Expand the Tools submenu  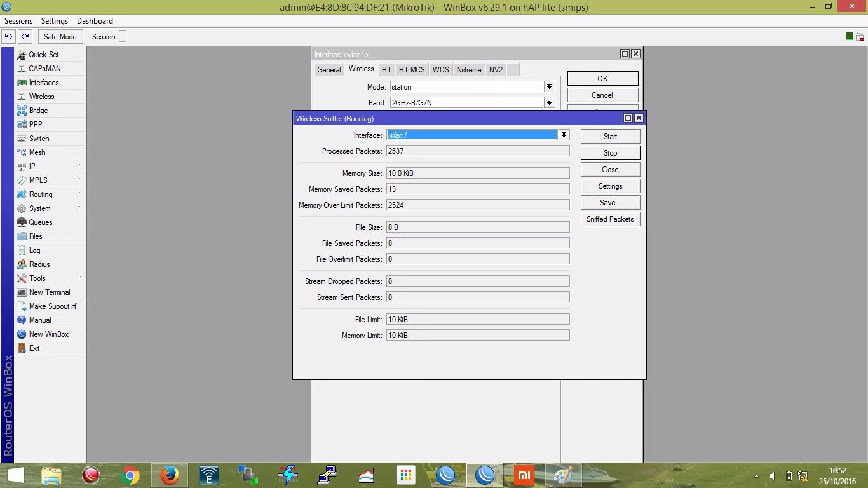(50, 278)
